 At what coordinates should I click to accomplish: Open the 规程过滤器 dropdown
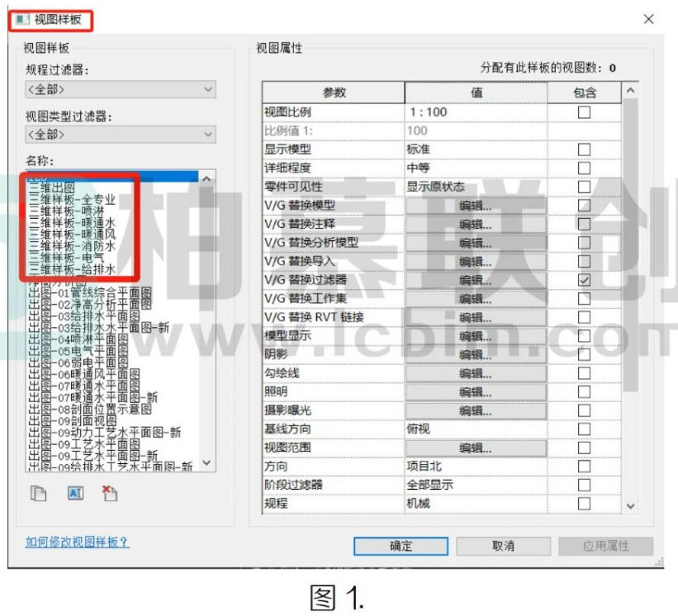click(x=121, y=89)
